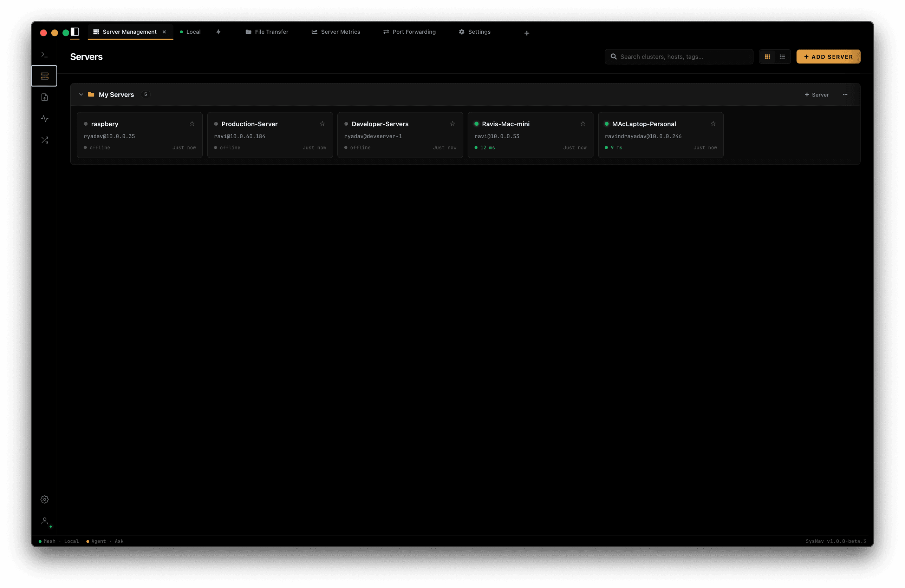Open the Developer-Servers card
905x588 pixels.
(x=400, y=135)
